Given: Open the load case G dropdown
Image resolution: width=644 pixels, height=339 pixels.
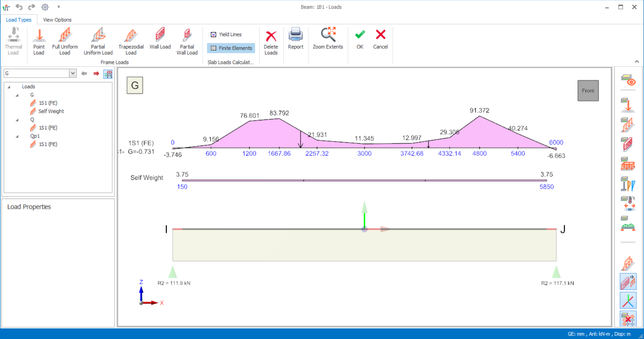Looking at the screenshot, I should point(73,74).
